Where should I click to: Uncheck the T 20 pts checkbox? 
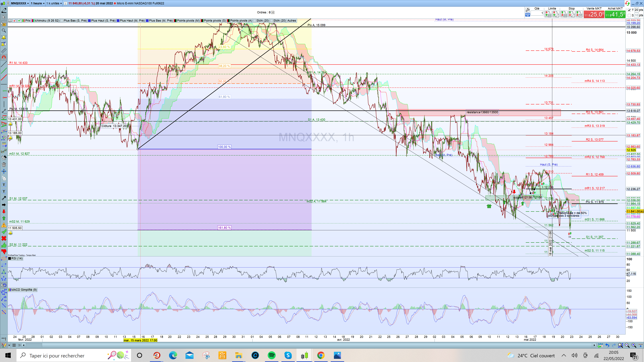point(629,10)
